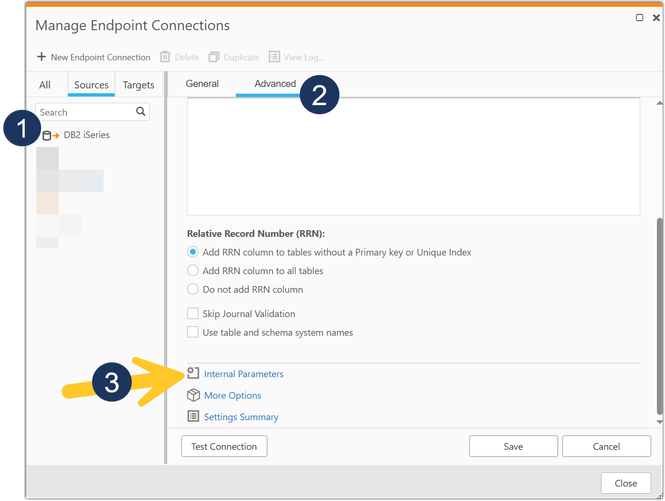Viewport: 665px width, 501px height.
Task: Click the More Options cube icon
Action: tap(195, 395)
